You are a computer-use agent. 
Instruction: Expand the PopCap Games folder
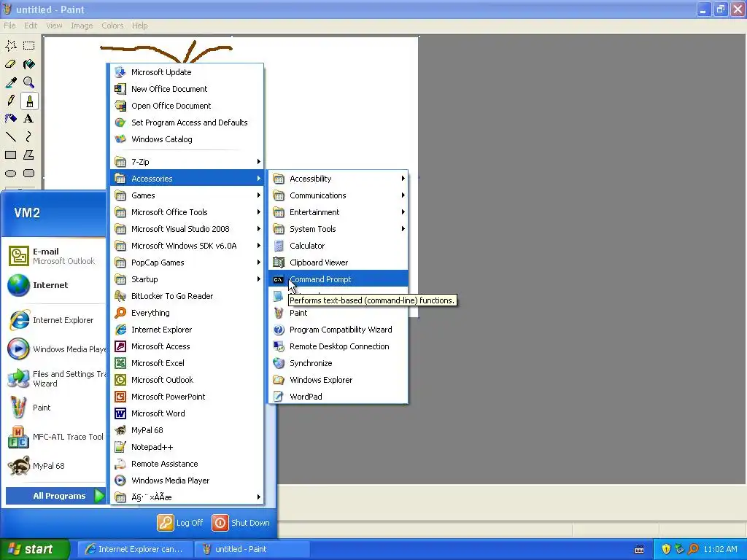pyautogui.click(x=187, y=262)
